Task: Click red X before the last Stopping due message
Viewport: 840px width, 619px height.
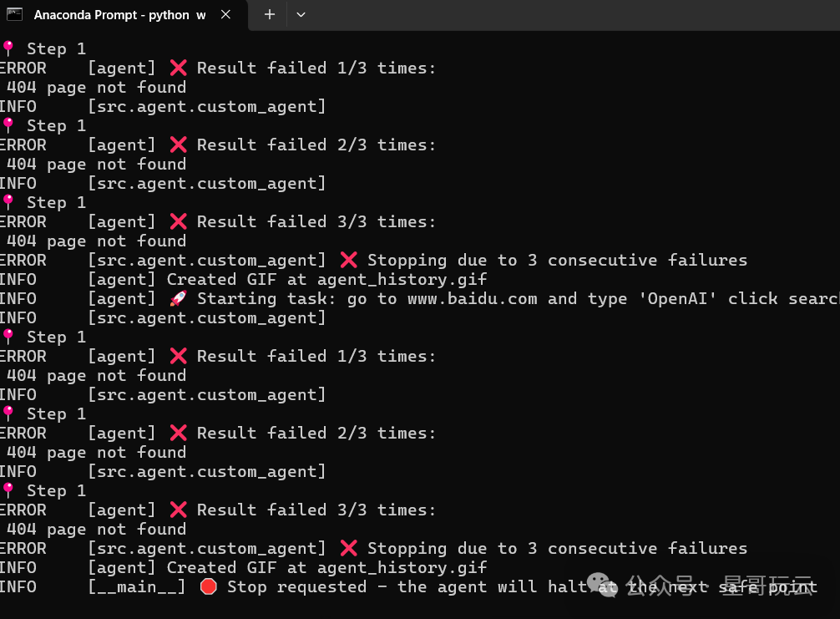Action: pyautogui.click(x=349, y=548)
